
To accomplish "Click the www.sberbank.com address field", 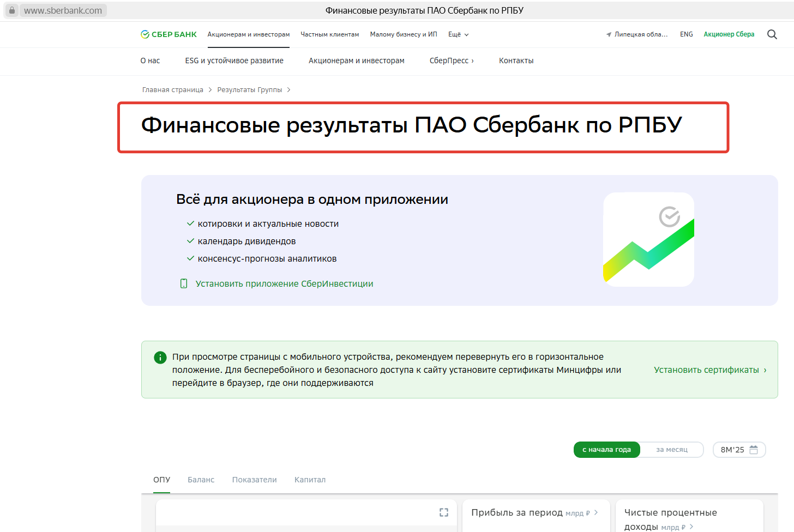I will pos(63,10).
